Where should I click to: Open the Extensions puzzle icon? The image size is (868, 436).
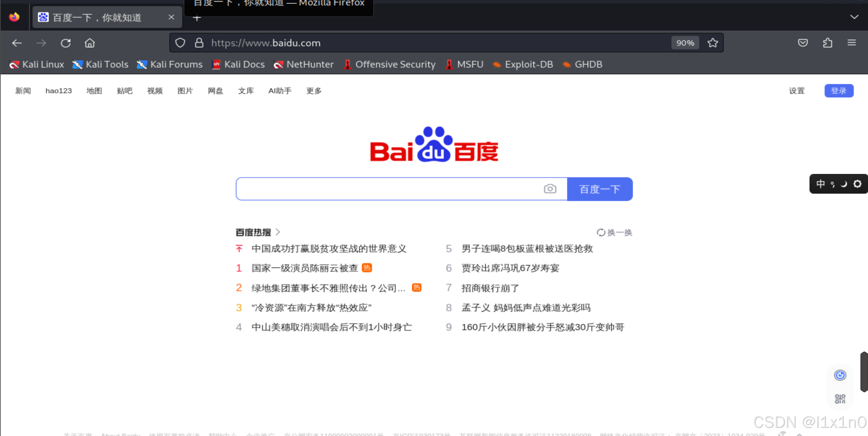[828, 43]
